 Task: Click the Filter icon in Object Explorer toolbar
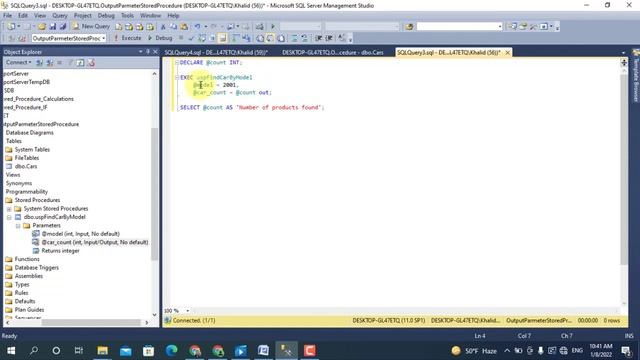click(x=70, y=62)
